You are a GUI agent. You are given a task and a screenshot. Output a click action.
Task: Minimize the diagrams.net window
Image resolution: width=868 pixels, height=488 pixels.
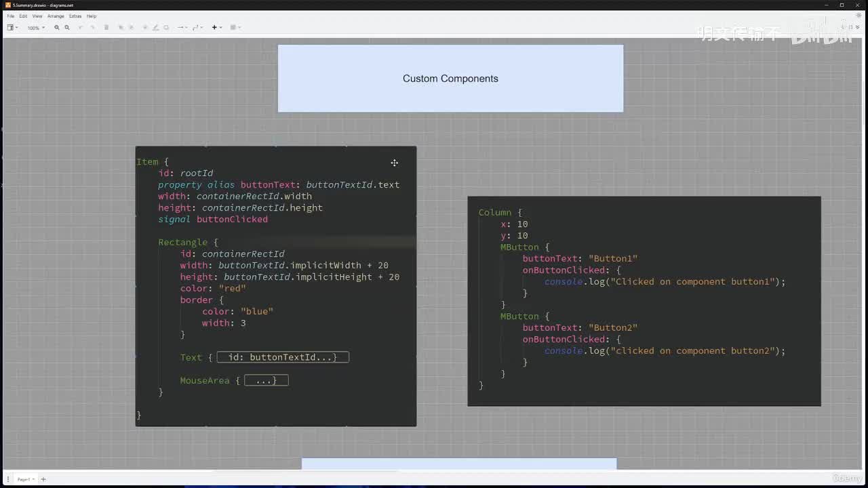(x=826, y=5)
